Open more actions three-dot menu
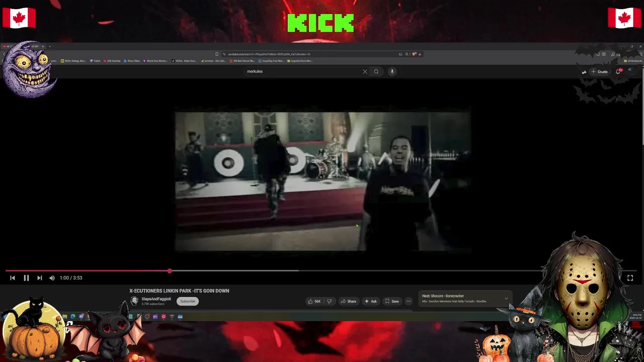Screen dimensions: 644x362 point(409,301)
